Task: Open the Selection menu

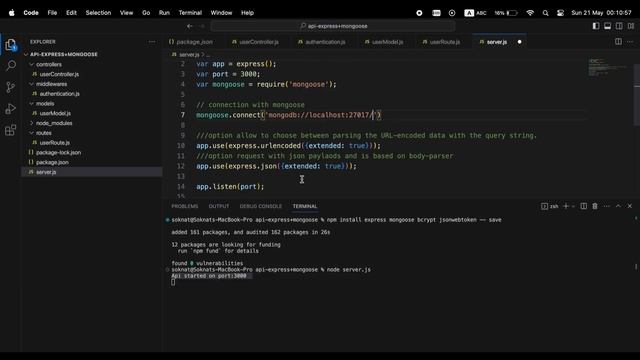Action: coord(98,13)
